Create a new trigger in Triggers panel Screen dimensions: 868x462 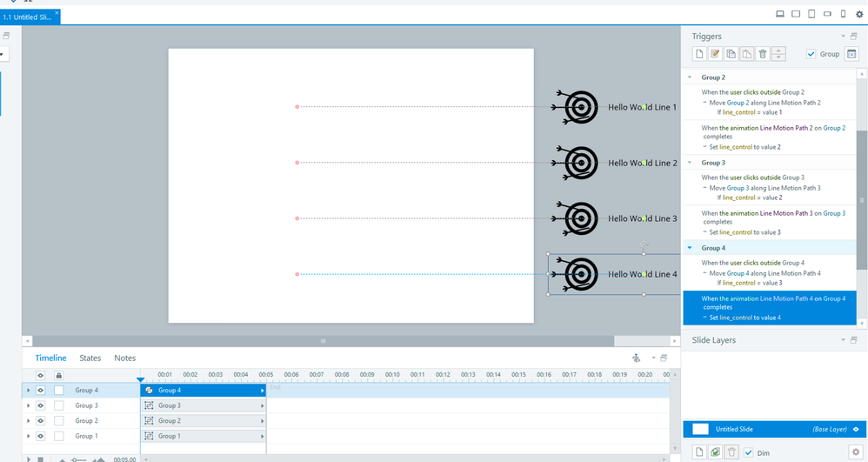699,54
